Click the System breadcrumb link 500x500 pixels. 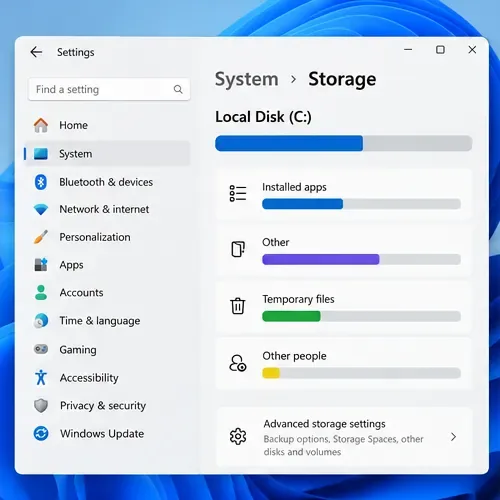(x=246, y=79)
